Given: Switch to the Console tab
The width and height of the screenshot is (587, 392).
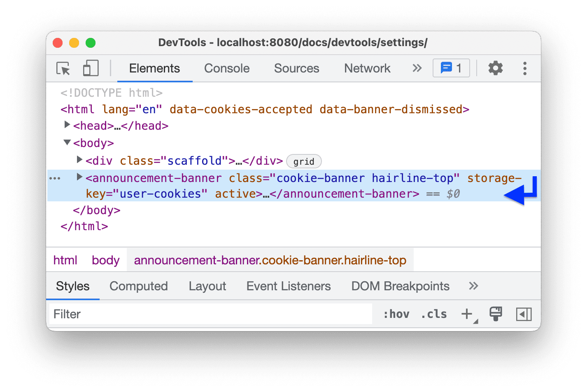Looking at the screenshot, I should tap(227, 68).
